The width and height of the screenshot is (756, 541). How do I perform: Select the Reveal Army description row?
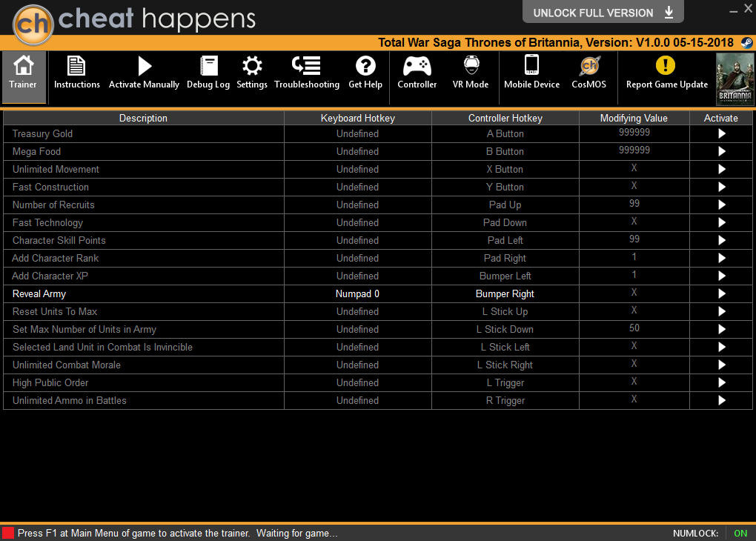click(144, 293)
